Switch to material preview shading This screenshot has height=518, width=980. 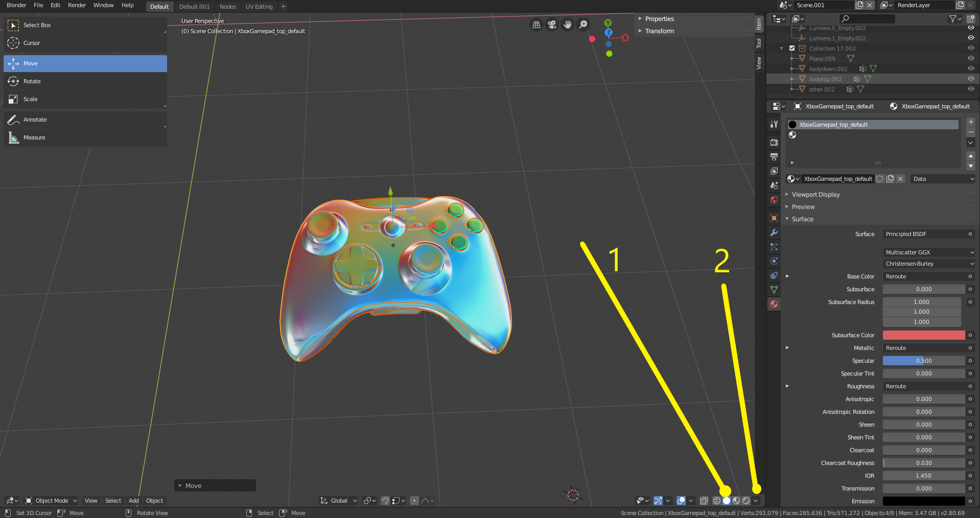point(736,501)
